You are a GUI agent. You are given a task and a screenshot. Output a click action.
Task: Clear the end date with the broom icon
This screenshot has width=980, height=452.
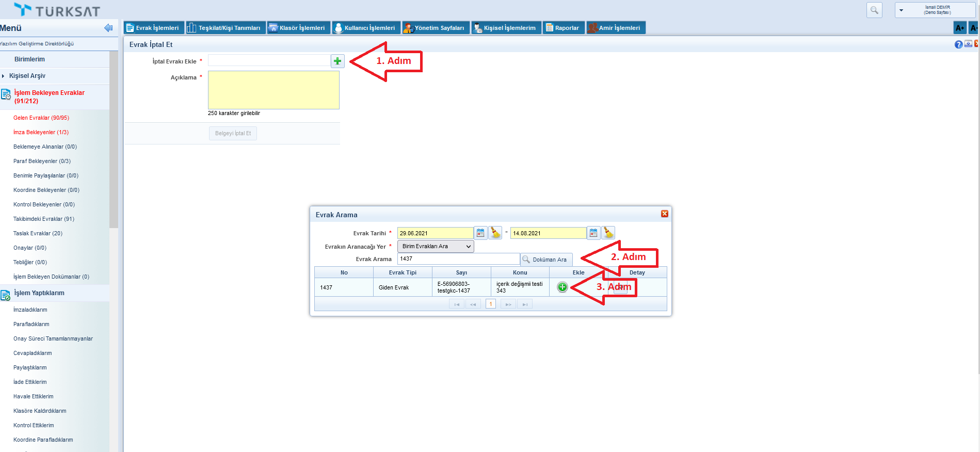point(608,233)
